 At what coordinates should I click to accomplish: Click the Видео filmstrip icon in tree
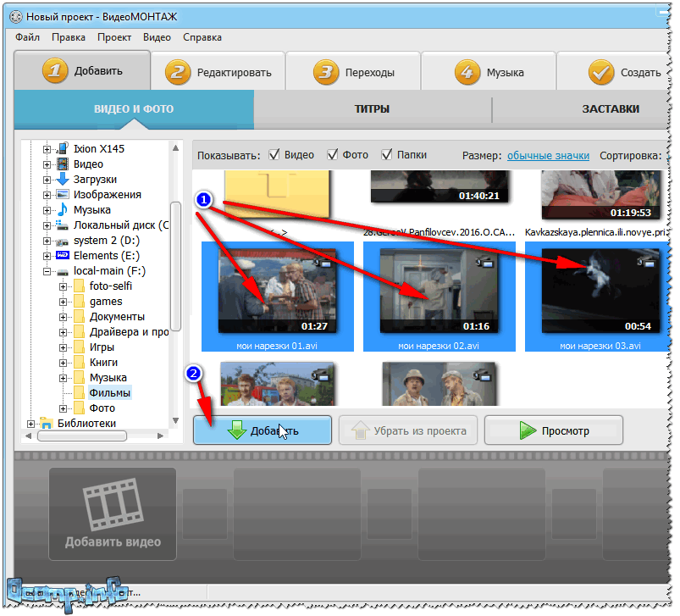tap(63, 164)
